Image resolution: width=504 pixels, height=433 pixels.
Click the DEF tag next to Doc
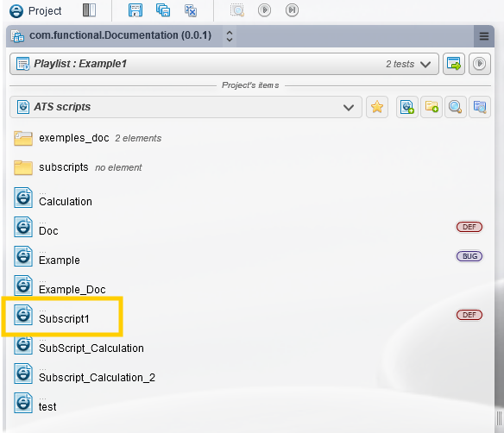click(469, 227)
